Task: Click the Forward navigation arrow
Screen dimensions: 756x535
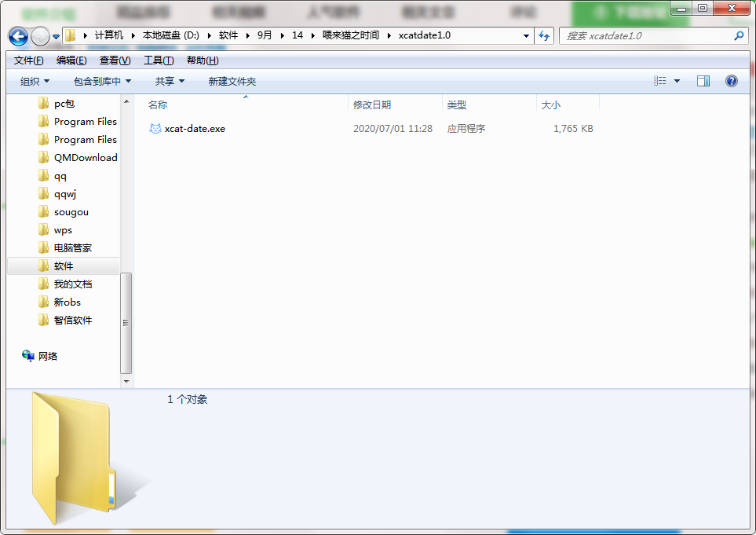Action: point(40,36)
